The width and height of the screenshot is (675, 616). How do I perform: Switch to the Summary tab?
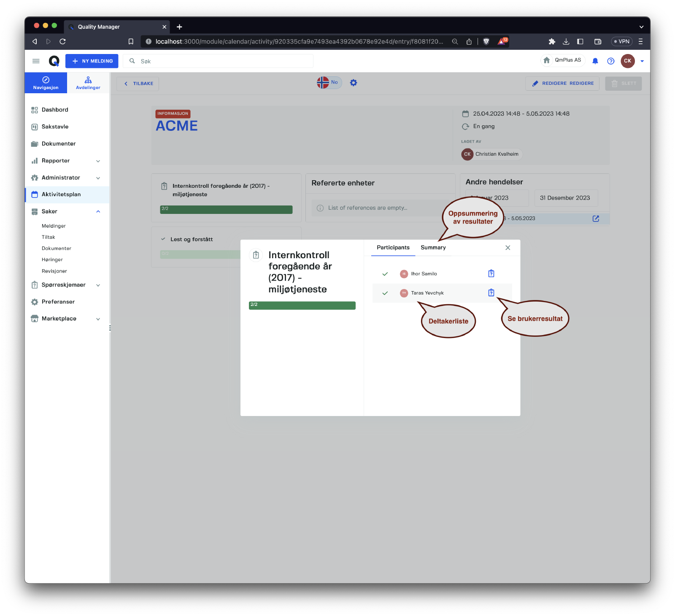pos(433,248)
